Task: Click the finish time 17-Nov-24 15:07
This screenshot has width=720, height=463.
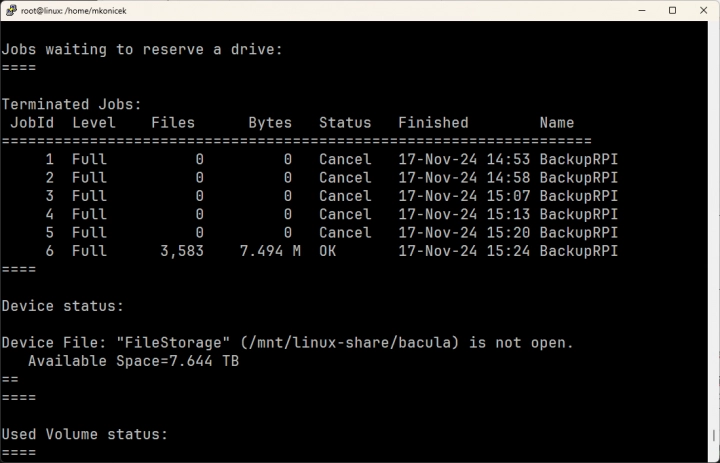Action: (x=464, y=196)
